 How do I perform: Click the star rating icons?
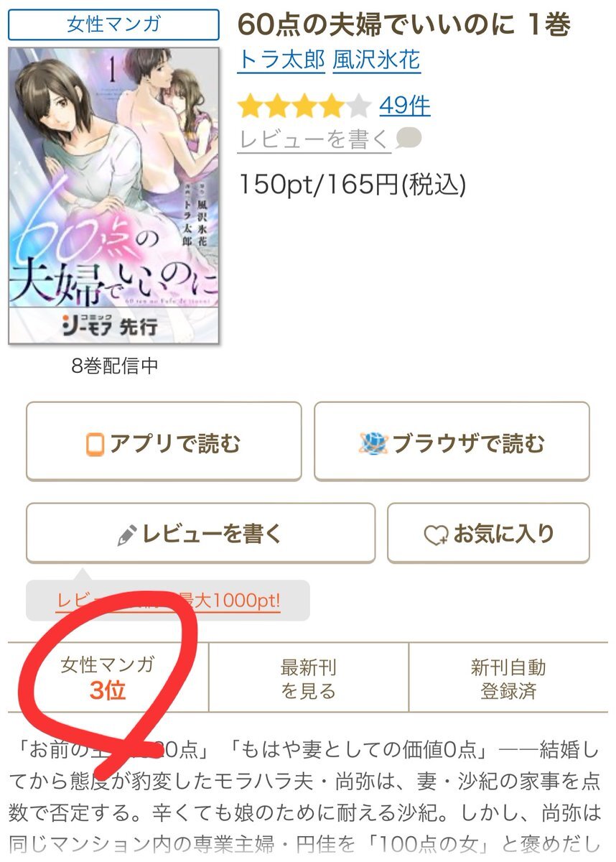point(304,107)
